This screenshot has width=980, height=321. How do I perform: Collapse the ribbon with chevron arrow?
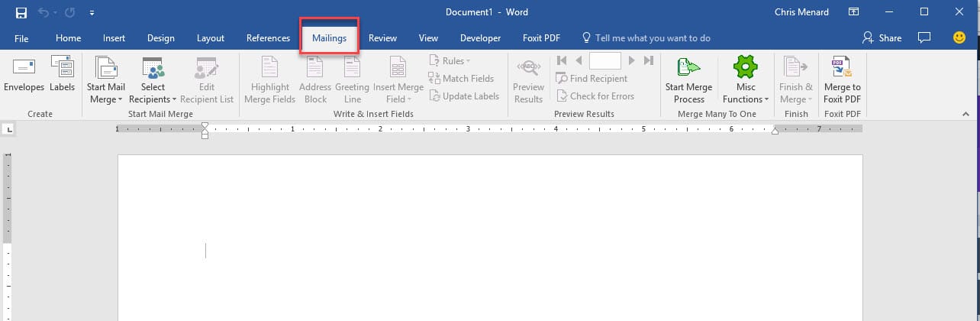coord(965,113)
